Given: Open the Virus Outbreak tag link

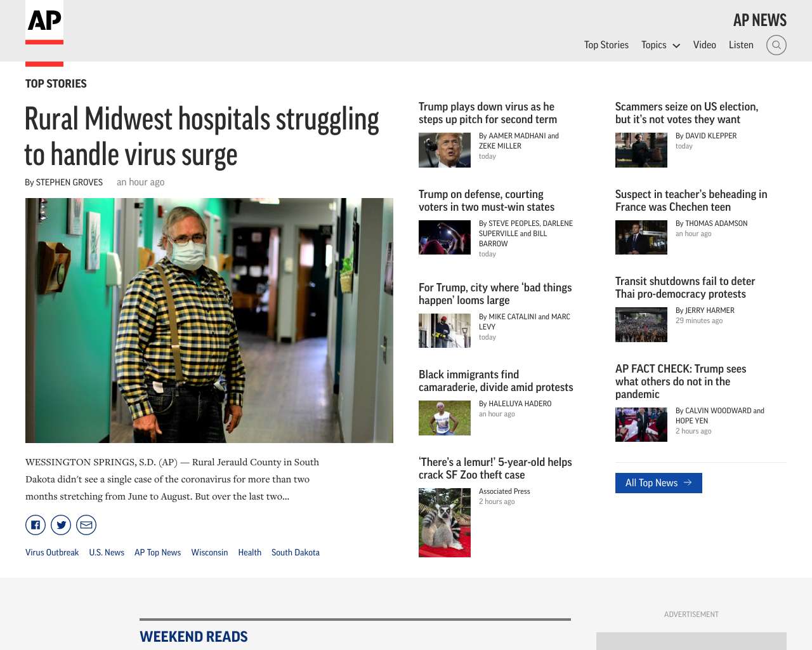Looking at the screenshot, I should (x=52, y=552).
